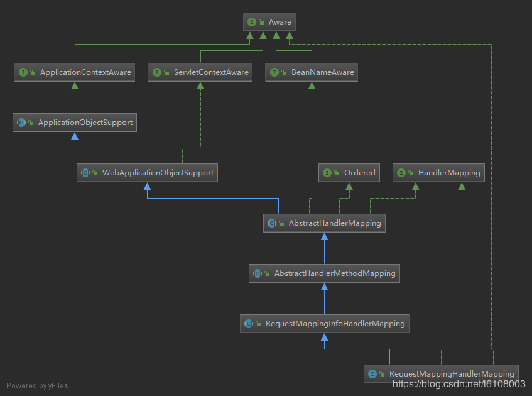
Task: Select the ApplicationContextAware node
Action: click(x=74, y=72)
